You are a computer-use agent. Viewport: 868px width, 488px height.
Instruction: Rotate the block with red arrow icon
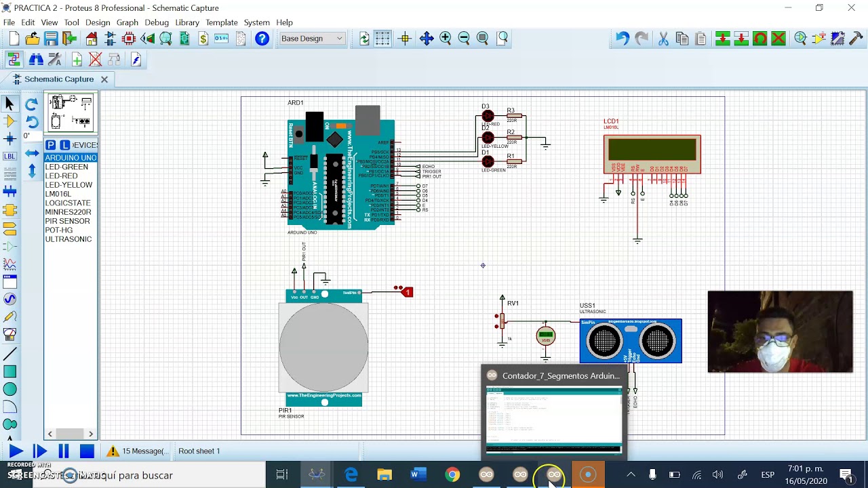pyautogui.click(x=760, y=39)
